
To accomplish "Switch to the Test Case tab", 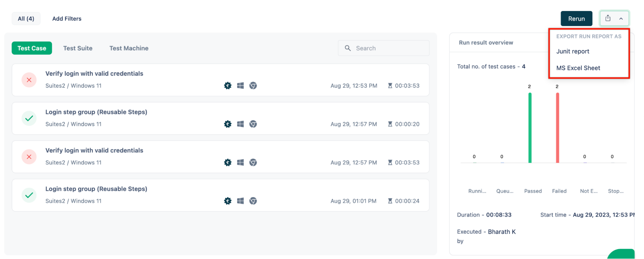I will [32, 48].
